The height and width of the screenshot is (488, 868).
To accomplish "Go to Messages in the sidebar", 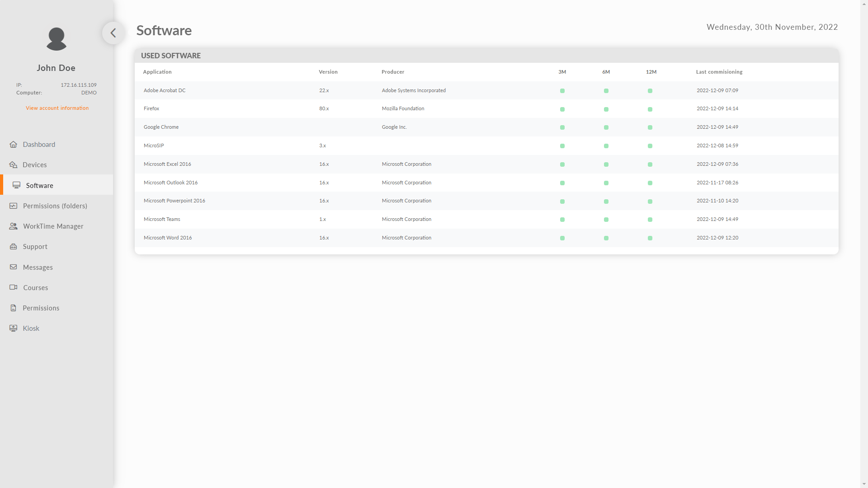I will coord(57,267).
